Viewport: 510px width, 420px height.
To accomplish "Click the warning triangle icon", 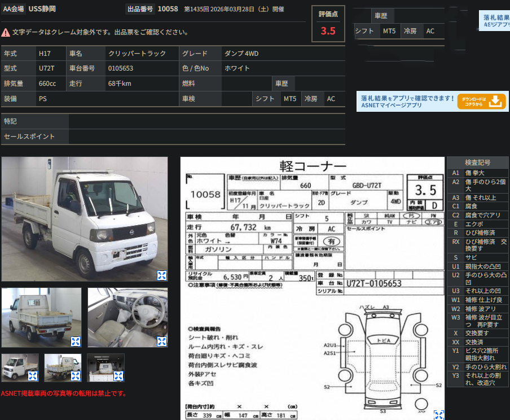I will click(x=6, y=32).
